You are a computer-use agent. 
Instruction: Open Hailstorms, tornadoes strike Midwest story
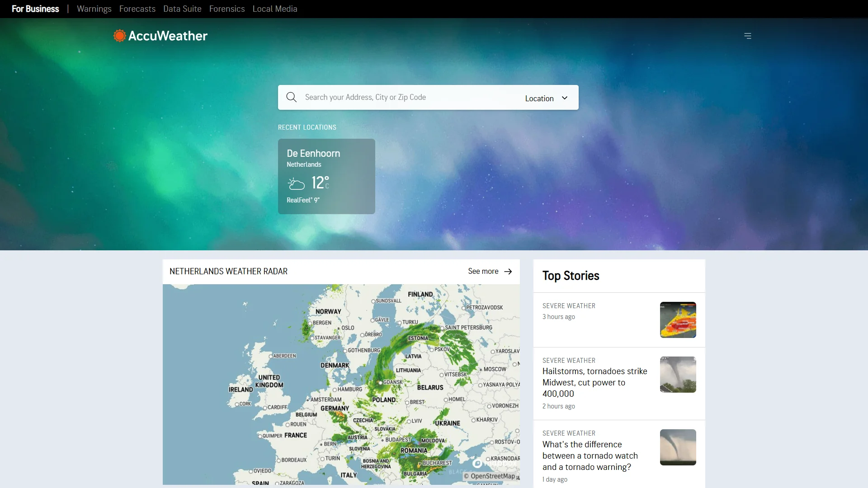point(595,382)
